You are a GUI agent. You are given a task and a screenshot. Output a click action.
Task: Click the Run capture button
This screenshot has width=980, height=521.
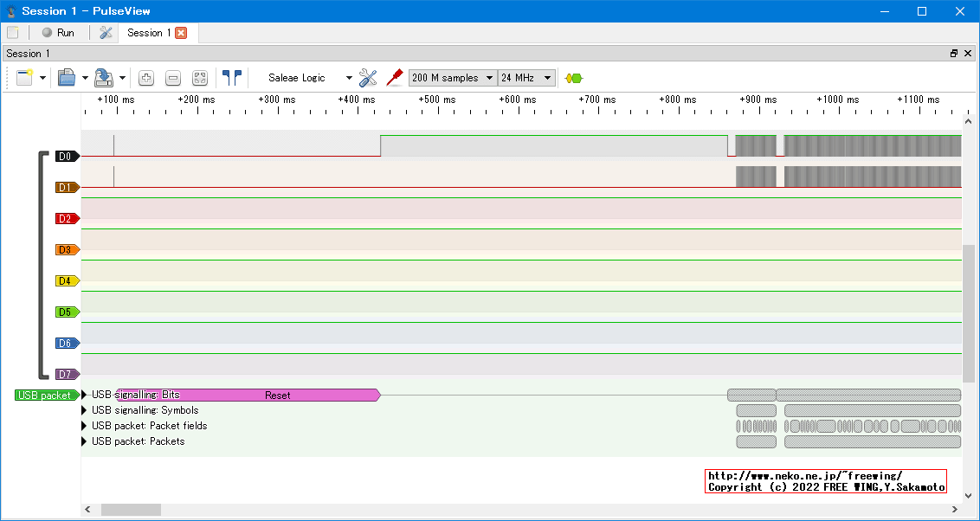(x=58, y=33)
